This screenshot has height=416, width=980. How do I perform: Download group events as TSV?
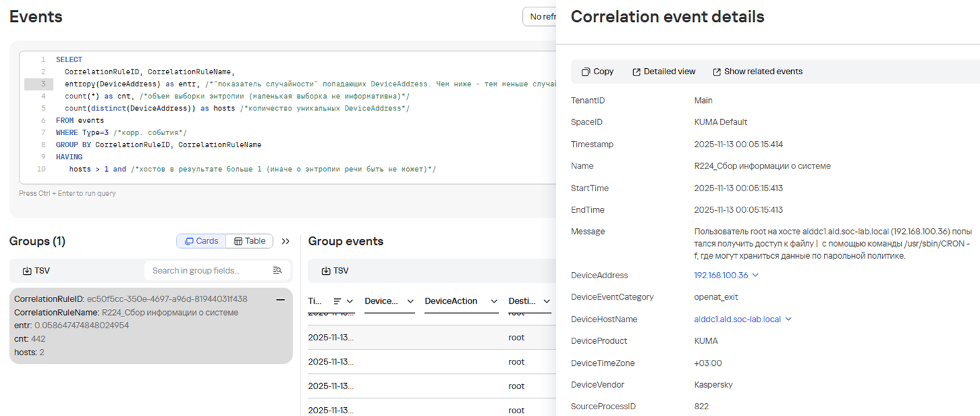pos(335,271)
